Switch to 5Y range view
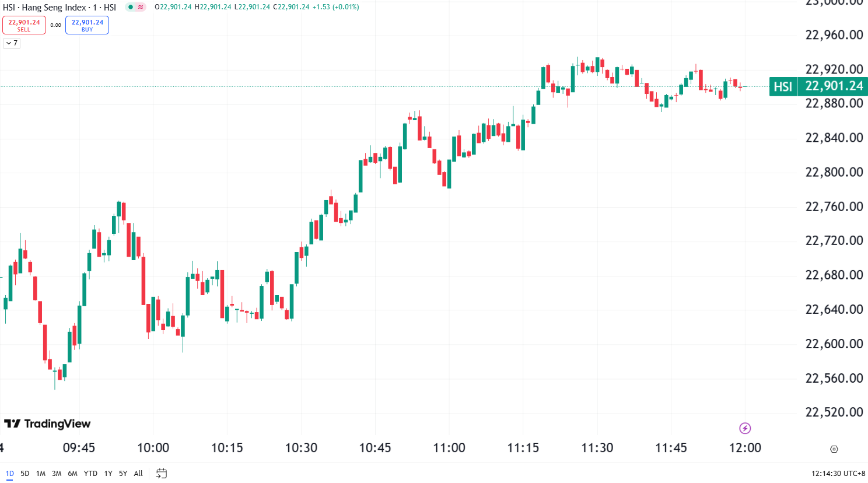The width and height of the screenshot is (868, 483). pyautogui.click(x=123, y=473)
